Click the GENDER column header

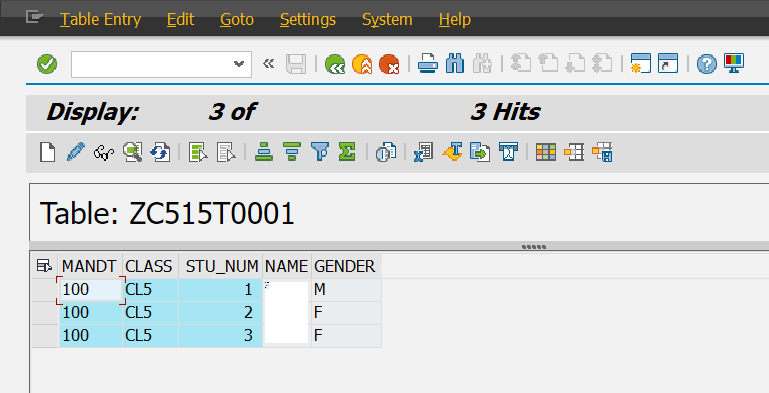[346, 266]
